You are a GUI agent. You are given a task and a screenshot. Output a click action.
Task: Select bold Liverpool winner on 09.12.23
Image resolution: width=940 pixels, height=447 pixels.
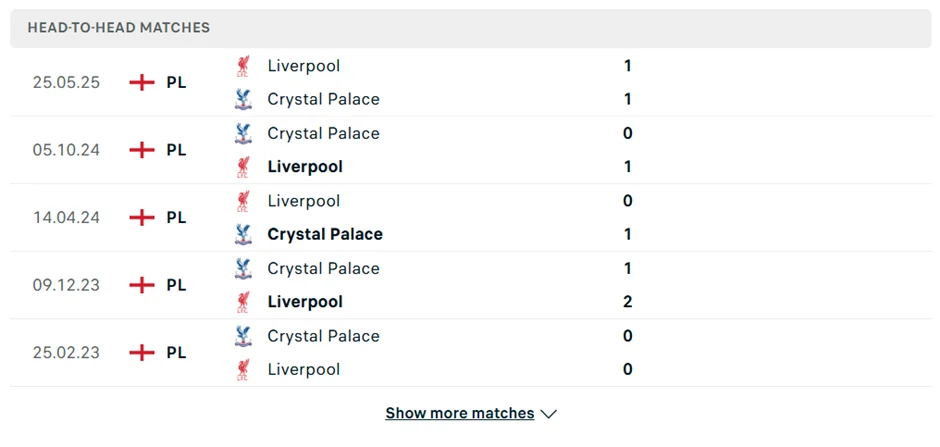click(305, 302)
